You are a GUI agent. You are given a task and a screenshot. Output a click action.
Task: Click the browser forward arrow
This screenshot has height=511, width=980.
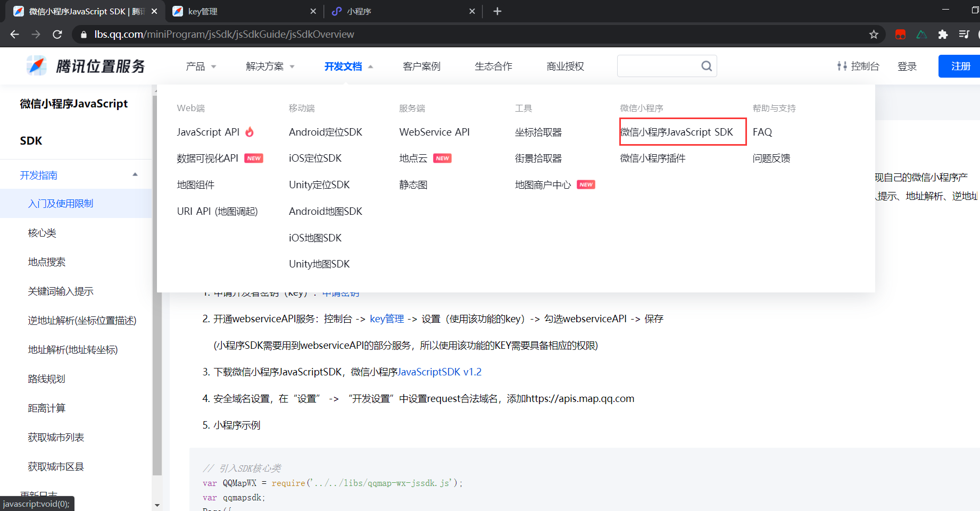coord(36,35)
